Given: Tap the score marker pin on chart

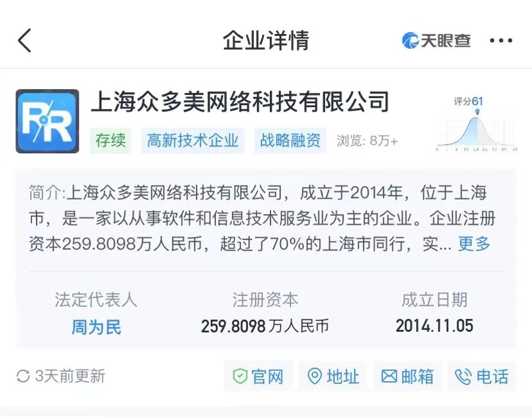Looking at the screenshot, I should (x=478, y=111).
